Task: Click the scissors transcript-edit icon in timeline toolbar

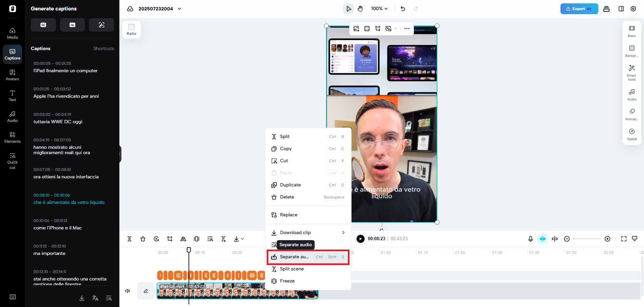Action: [210, 239]
